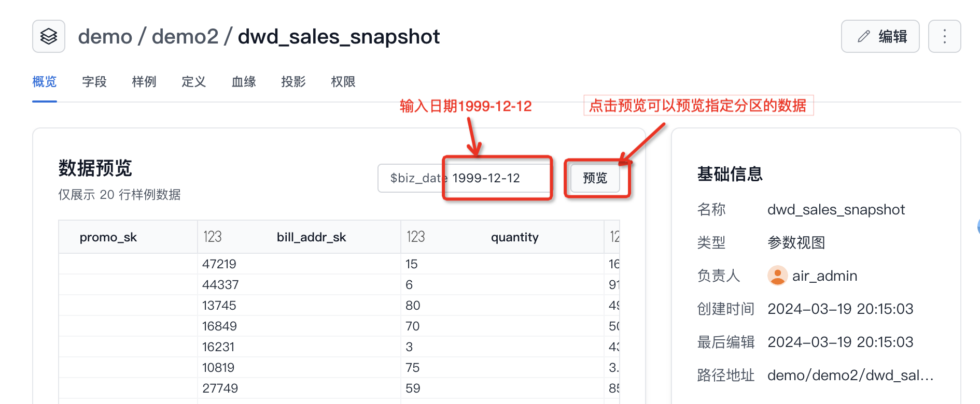This screenshot has height=404, width=980.
Task: Click the layers dataset icon
Action: [x=49, y=36]
